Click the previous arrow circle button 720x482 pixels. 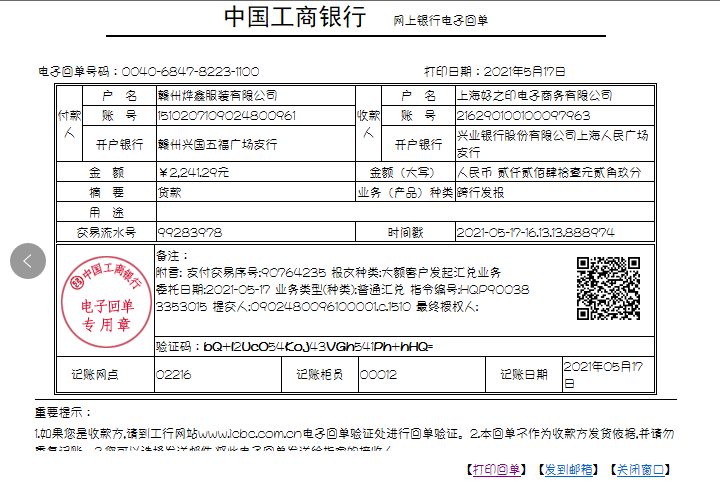point(28,261)
